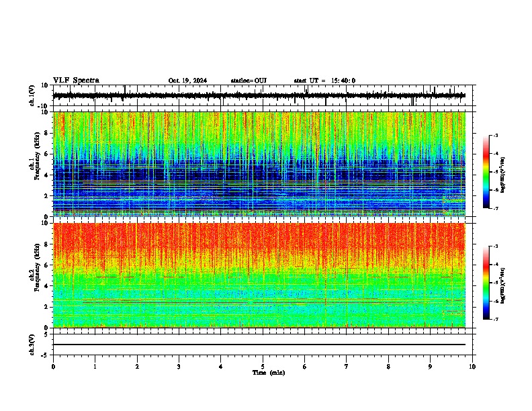Screen dimensions: 532x411
Task: Click the ch.1 "Frequency (kHz)" axis label
Action: point(38,156)
